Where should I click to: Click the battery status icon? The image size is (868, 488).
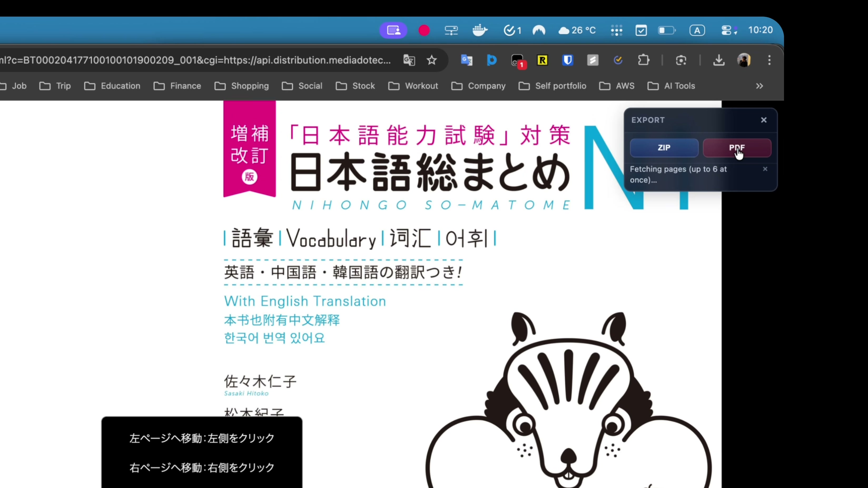[x=667, y=30]
